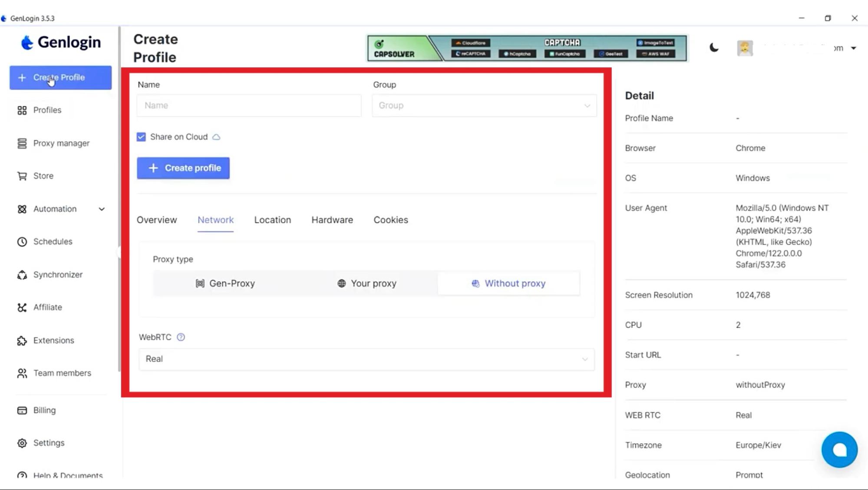The height and width of the screenshot is (490, 868).
Task: Navigate to the Extensions panel
Action: point(54,340)
